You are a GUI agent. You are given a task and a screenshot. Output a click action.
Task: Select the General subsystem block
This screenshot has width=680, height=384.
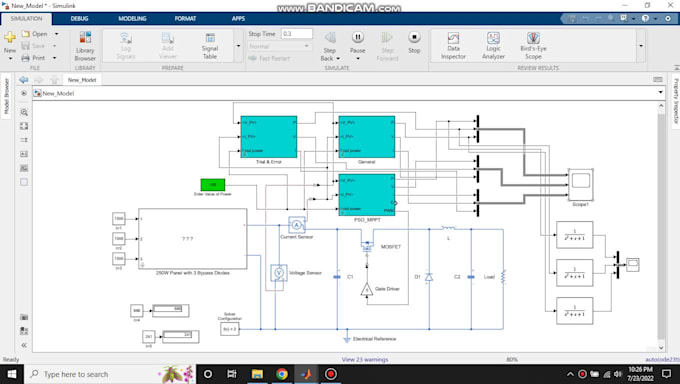367,137
